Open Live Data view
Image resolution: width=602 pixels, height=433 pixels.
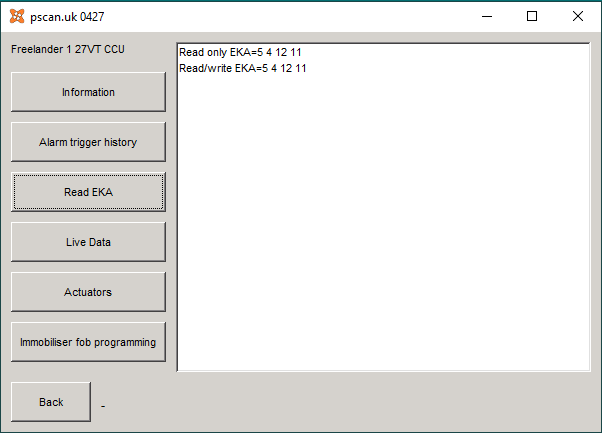[88, 242]
